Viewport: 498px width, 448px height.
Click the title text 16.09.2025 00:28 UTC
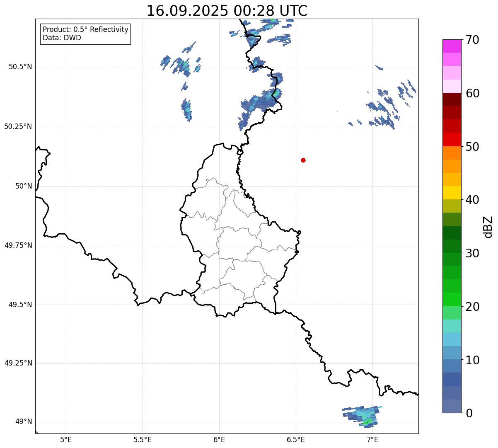227,10
